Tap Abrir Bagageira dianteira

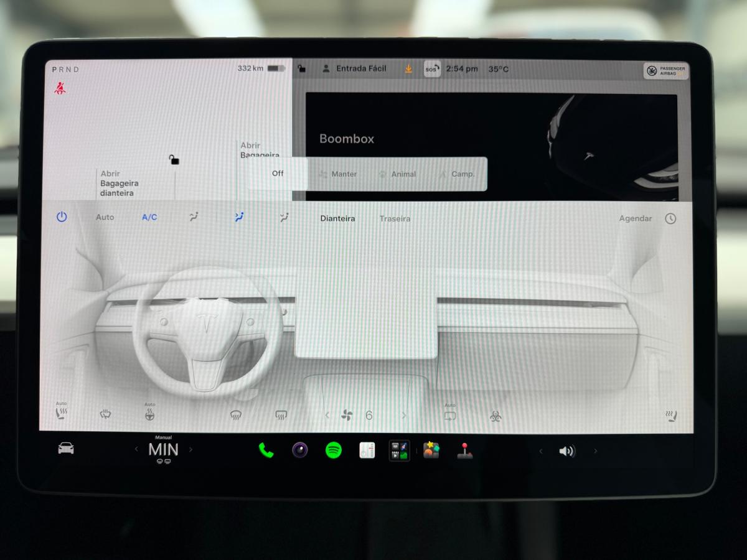coord(120,184)
